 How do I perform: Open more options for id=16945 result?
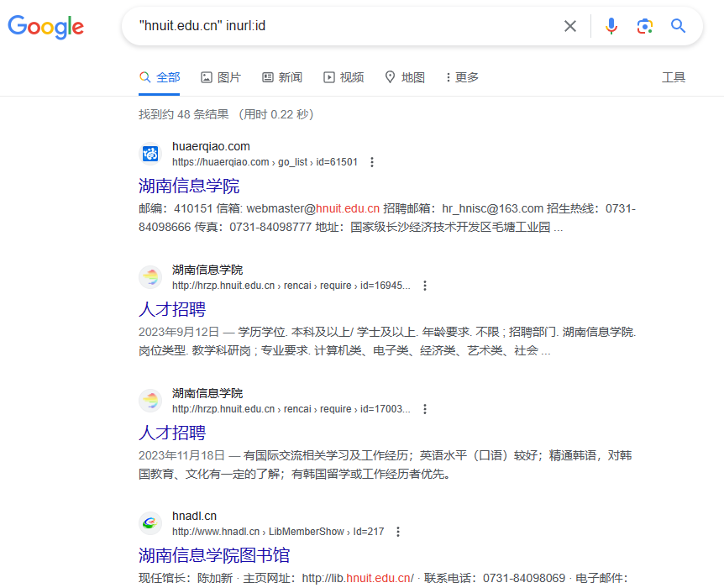(425, 286)
